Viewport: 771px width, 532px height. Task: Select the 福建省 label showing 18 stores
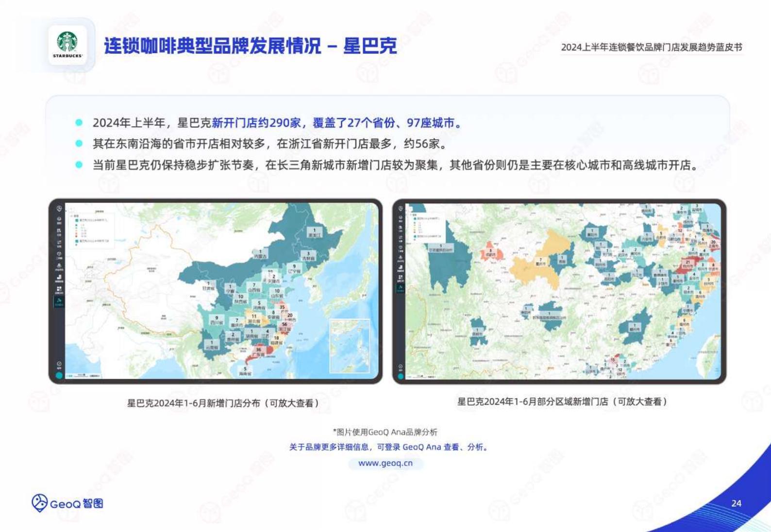click(276, 340)
